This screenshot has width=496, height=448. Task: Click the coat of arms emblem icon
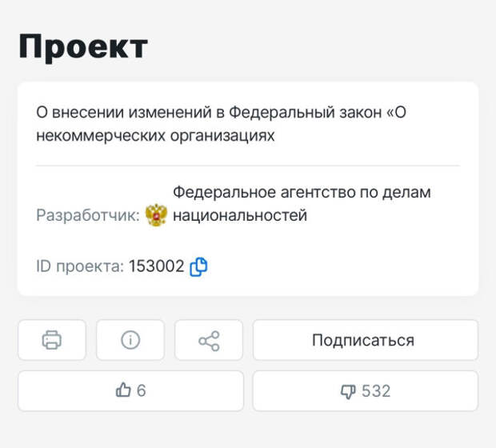click(x=156, y=215)
